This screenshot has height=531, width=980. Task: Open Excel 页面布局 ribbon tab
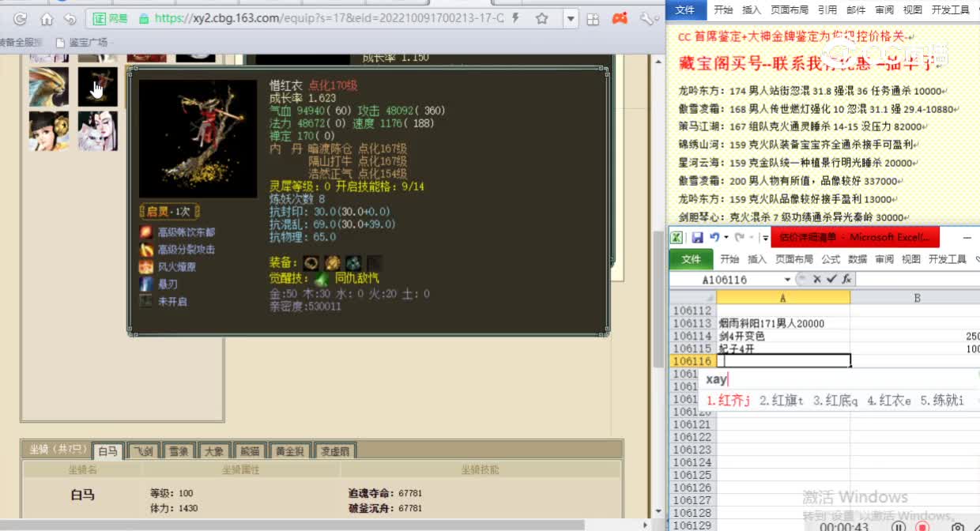point(793,259)
